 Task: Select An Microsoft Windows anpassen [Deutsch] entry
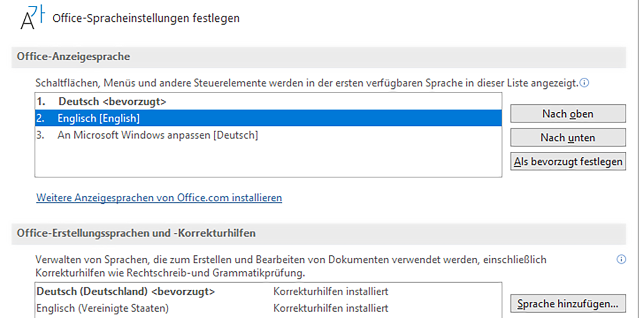tap(157, 135)
